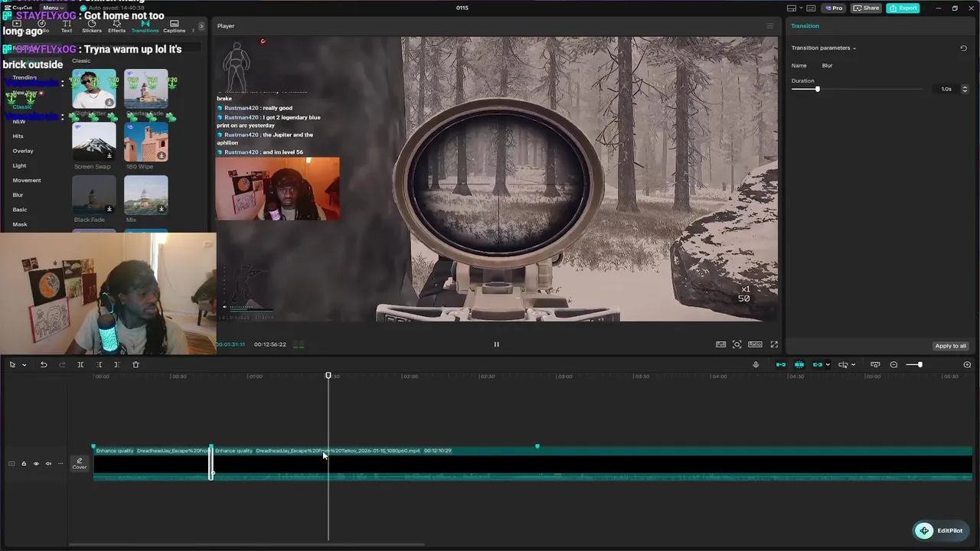
Task: Toggle auto snapping on the timeline
Action: (799, 365)
